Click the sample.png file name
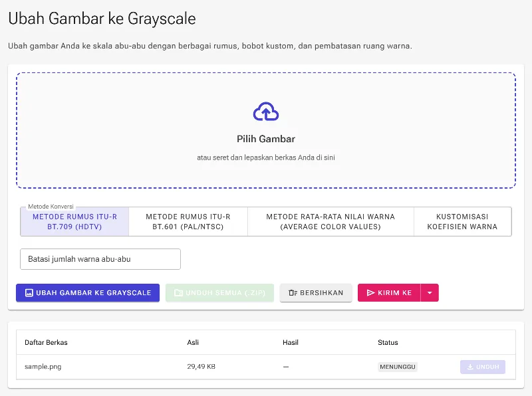The image size is (532, 396). pos(43,367)
